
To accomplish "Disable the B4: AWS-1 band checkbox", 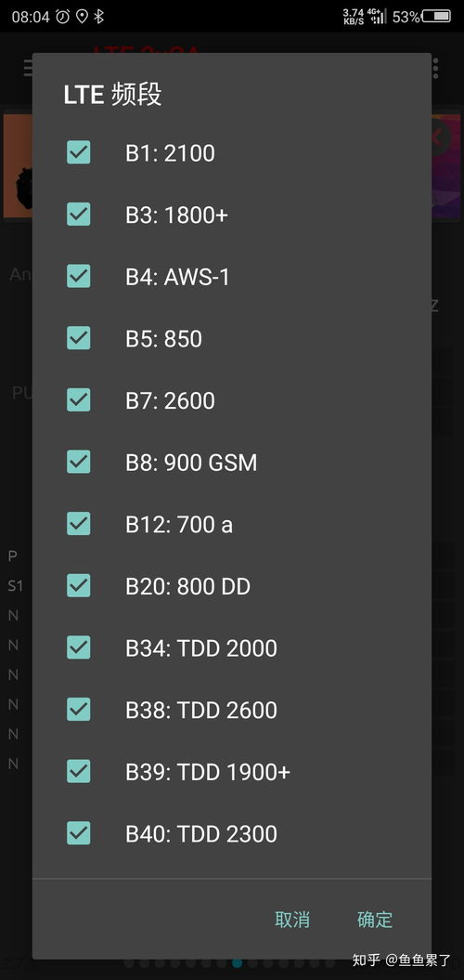I will coord(79,276).
